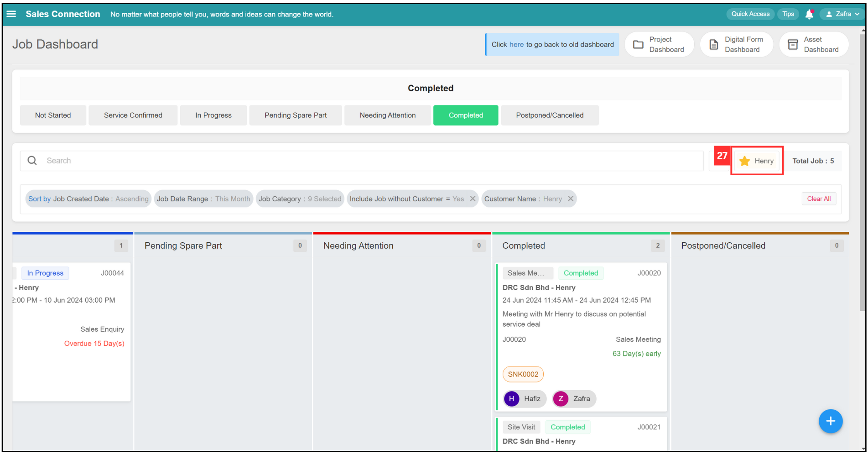Click the Pending Spare Part column header
Viewport: 868px width, 455px height.
tap(183, 246)
